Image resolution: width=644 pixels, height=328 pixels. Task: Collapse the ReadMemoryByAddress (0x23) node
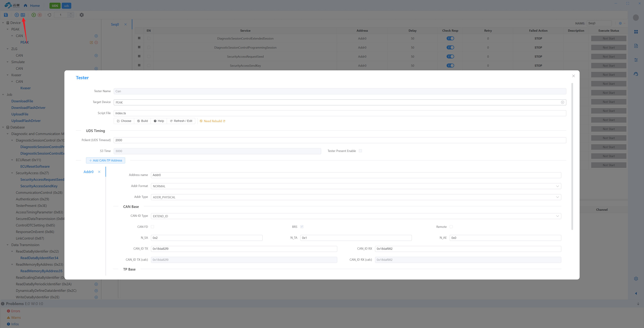point(12,264)
